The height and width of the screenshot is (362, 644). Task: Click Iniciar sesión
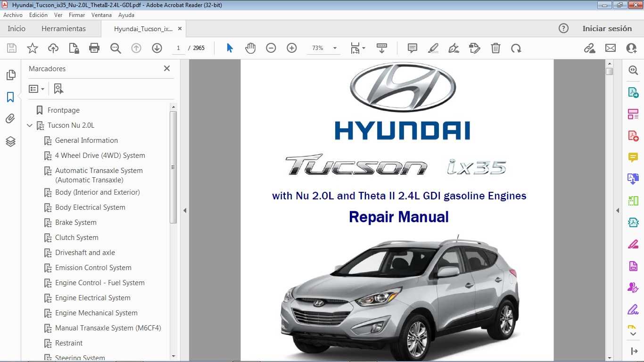tap(607, 28)
